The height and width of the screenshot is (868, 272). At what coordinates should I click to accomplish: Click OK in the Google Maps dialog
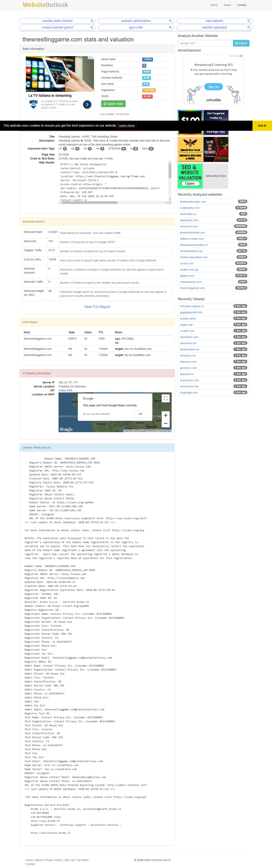click(x=140, y=414)
